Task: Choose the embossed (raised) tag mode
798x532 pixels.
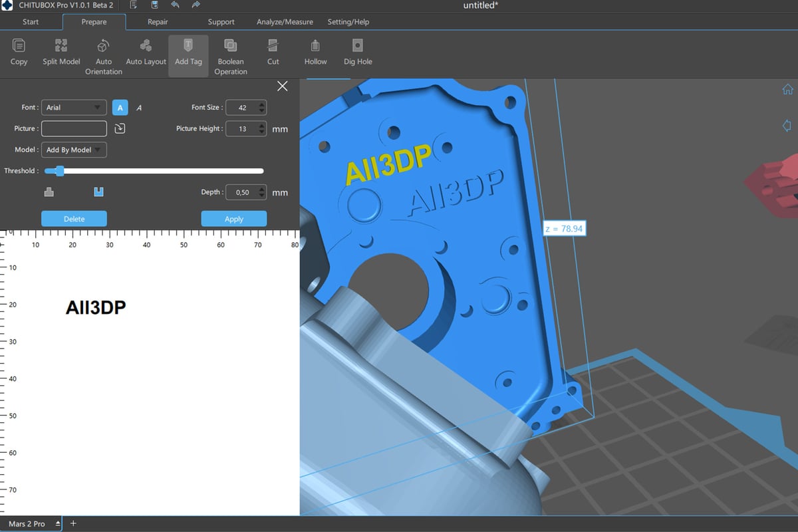Action: pyautogui.click(x=49, y=192)
